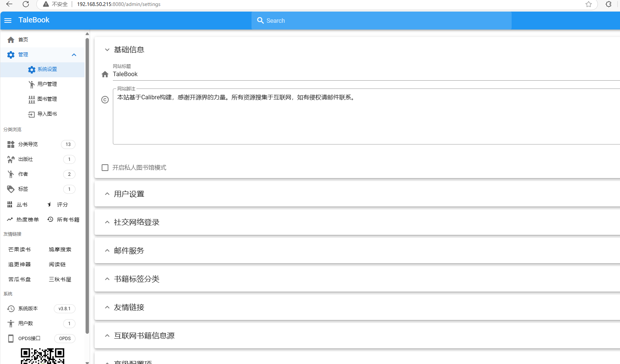Open 系统设置 menu item
Screen dimensions: 620x364
coord(43,70)
